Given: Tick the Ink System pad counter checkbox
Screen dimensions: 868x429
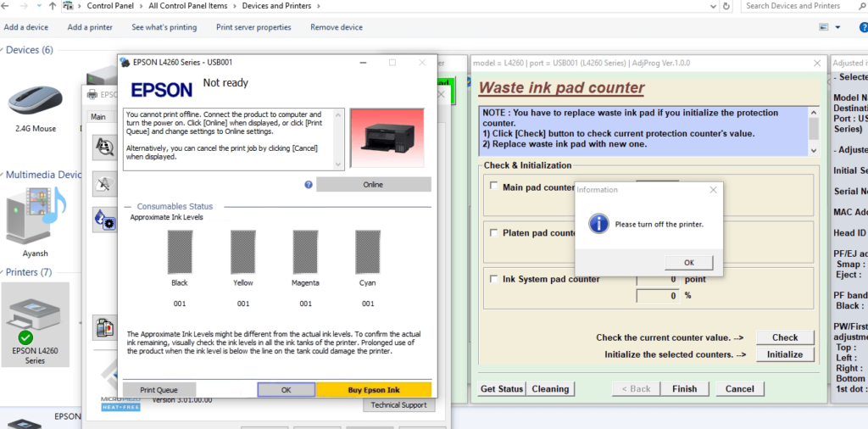Looking at the screenshot, I should pyautogui.click(x=494, y=279).
